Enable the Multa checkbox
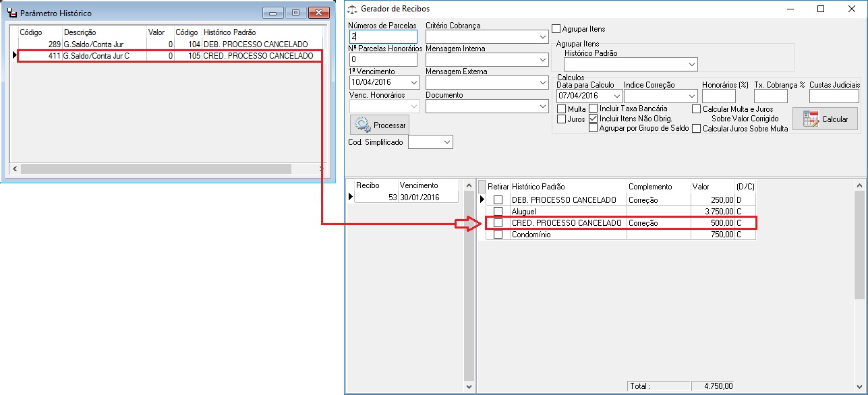This screenshot has height=395, width=868. [x=561, y=109]
